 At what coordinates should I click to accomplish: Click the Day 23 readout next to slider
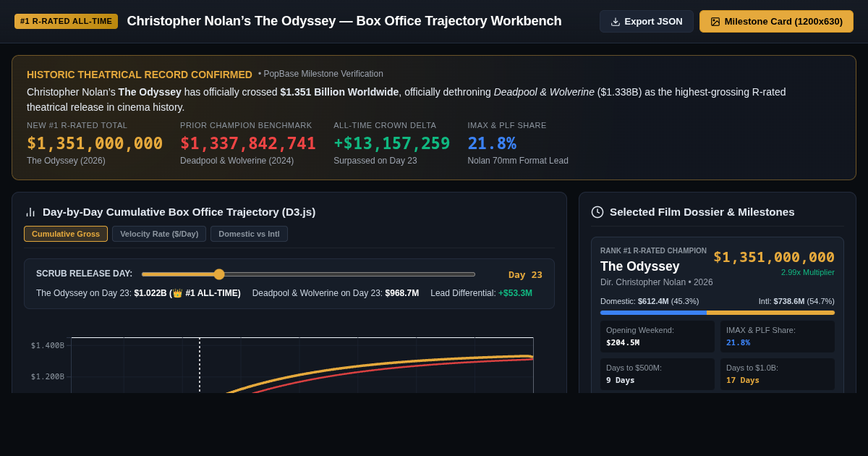[x=525, y=274]
